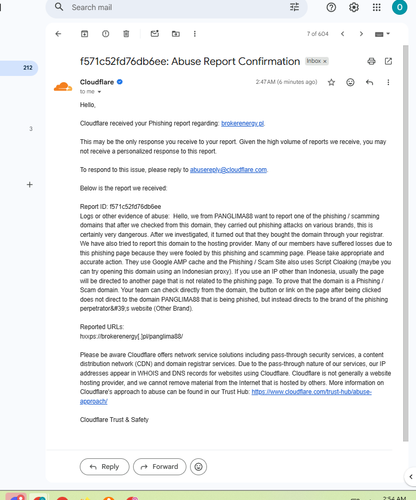
Task: Open email in new window
Action: (x=388, y=61)
